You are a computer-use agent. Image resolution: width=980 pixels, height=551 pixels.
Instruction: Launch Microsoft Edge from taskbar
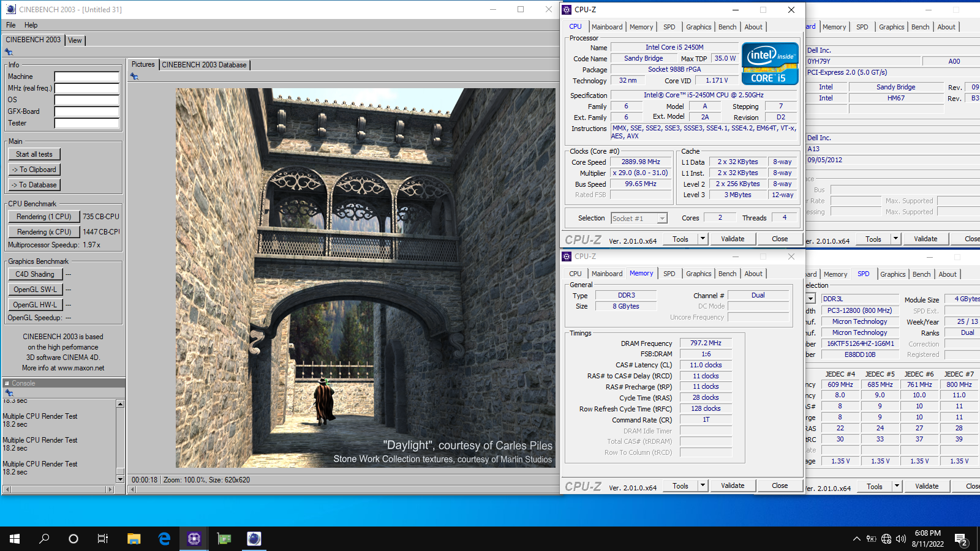pyautogui.click(x=164, y=539)
